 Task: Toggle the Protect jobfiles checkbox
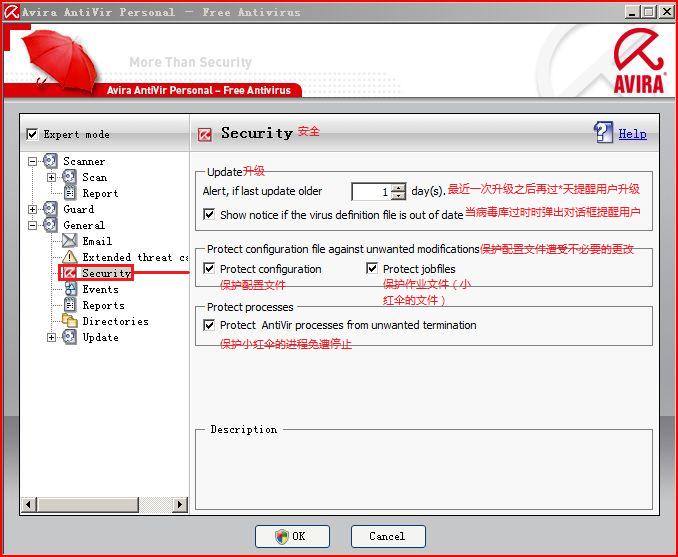[372, 269]
